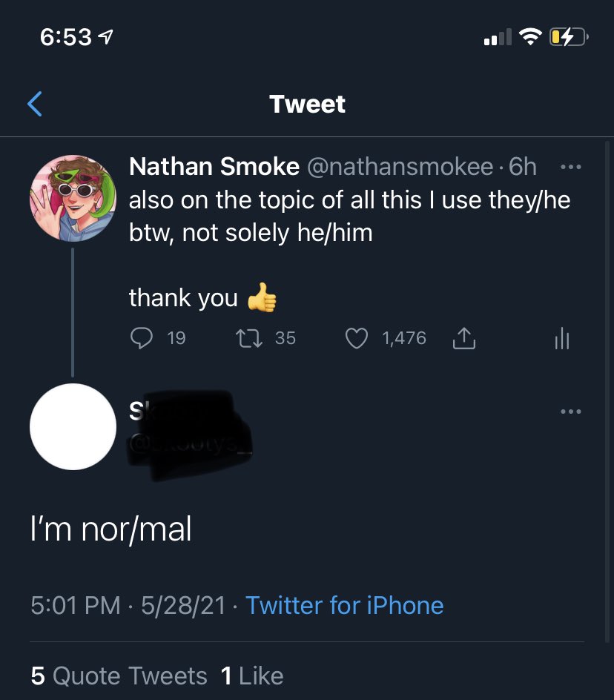View the 5 Quote Tweets list
614x700 pixels.
pyautogui.click(x=119, y=676)
